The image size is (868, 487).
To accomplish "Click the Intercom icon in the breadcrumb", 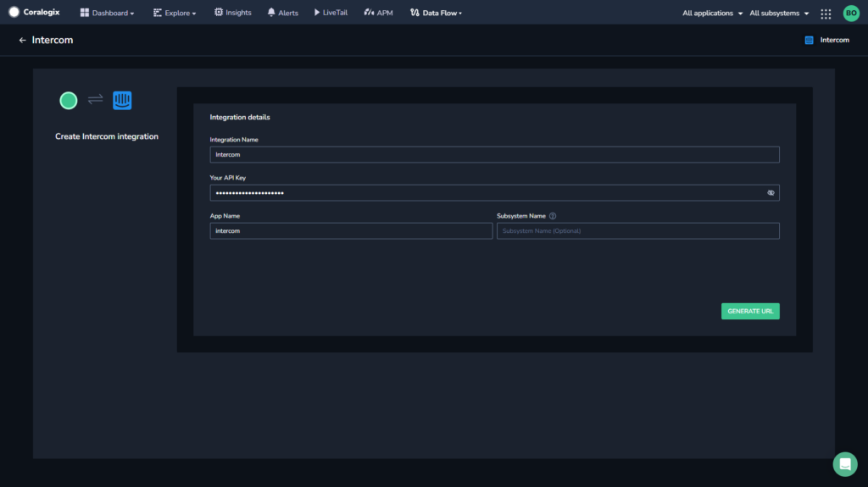I will point(809,40).
